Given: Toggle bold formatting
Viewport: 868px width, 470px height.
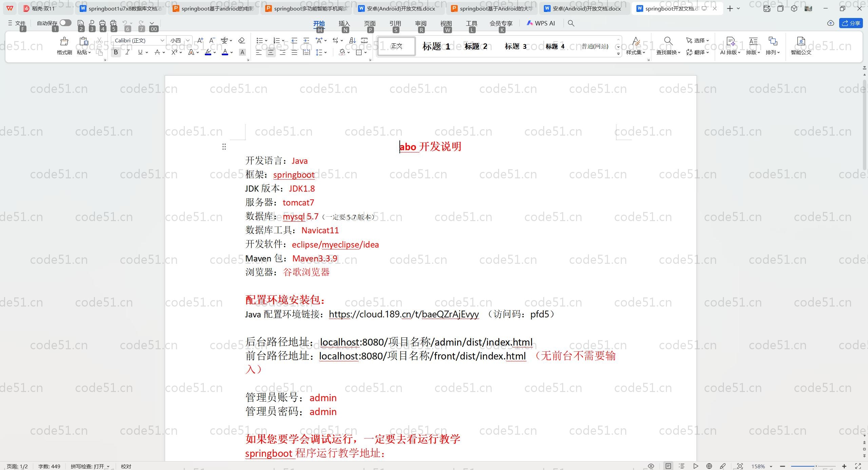Looking at the screenshot, I should (x=116, y=52).
